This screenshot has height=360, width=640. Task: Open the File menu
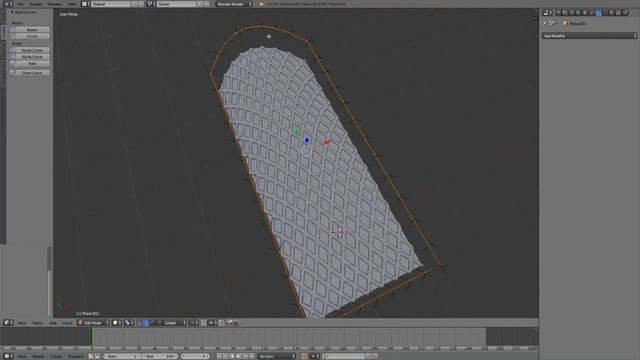click(x=20, y=4)
